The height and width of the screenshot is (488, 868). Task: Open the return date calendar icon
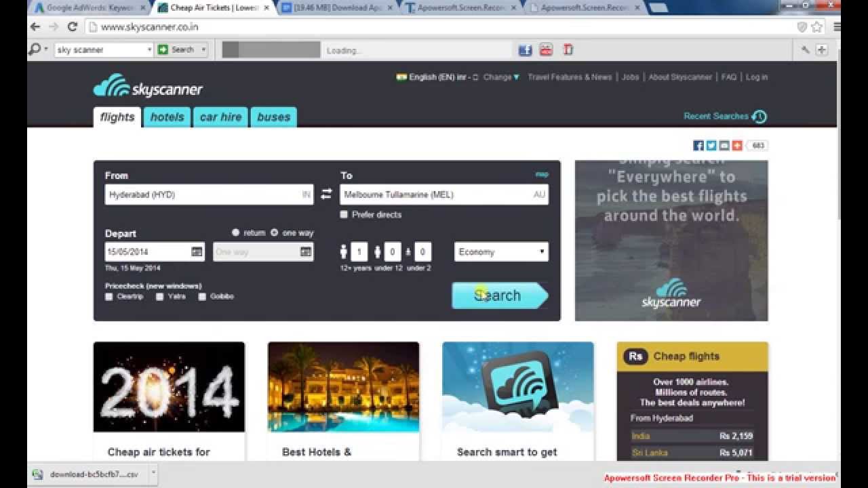pyautogui.click(x=306, y=252)
